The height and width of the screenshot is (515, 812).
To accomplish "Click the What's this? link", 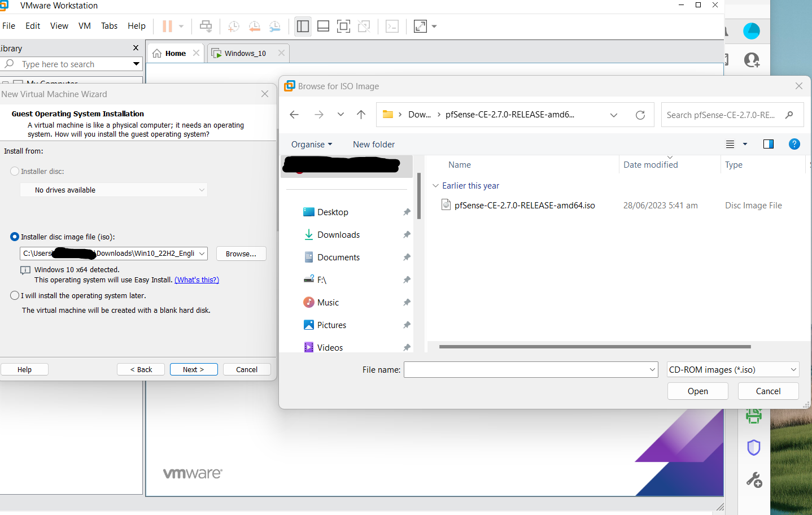I will [197, 280].
